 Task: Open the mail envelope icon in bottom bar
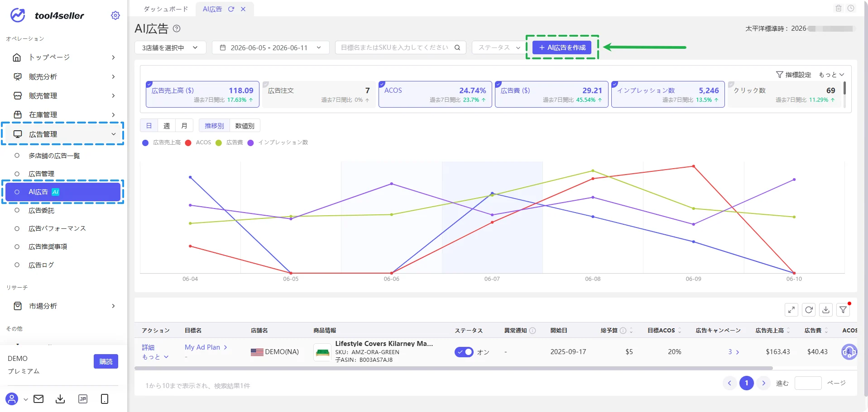click(x=38, y=399)
